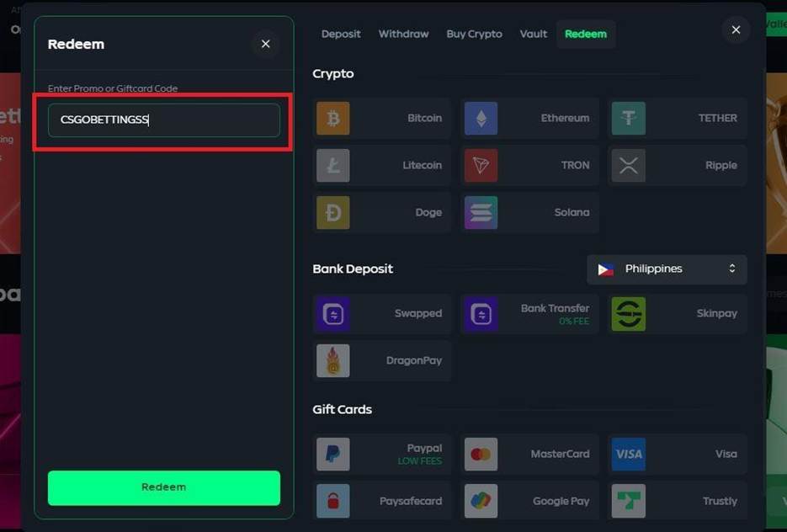The image size is (787, 532).
Task: Switch to the Withdraw tab
Action: click(403, 35)
